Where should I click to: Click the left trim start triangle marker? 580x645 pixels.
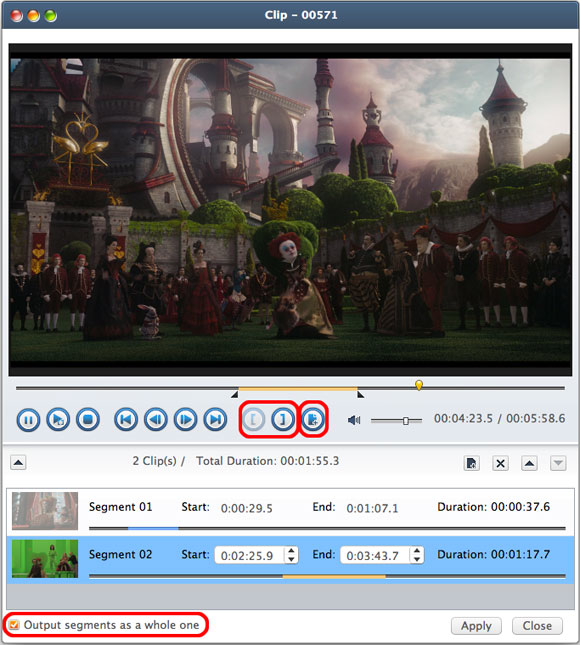coord(234,395)
